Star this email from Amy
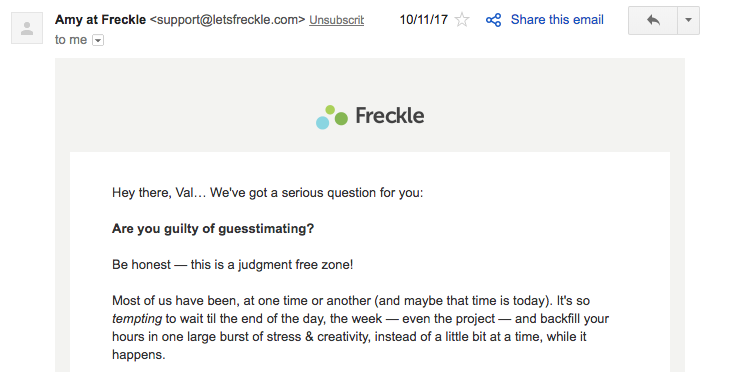This screenshot has height=372, width=745. coord(462,20)
